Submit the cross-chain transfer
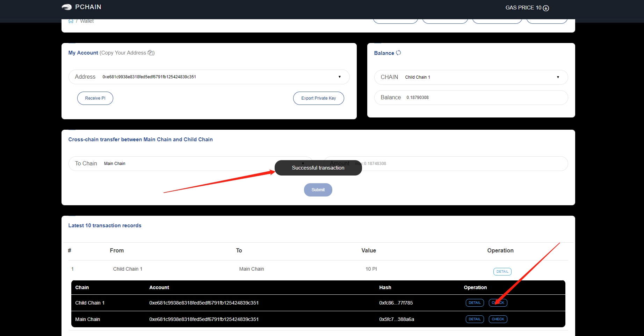Screen dimensions: 644x336 point(318,190)
